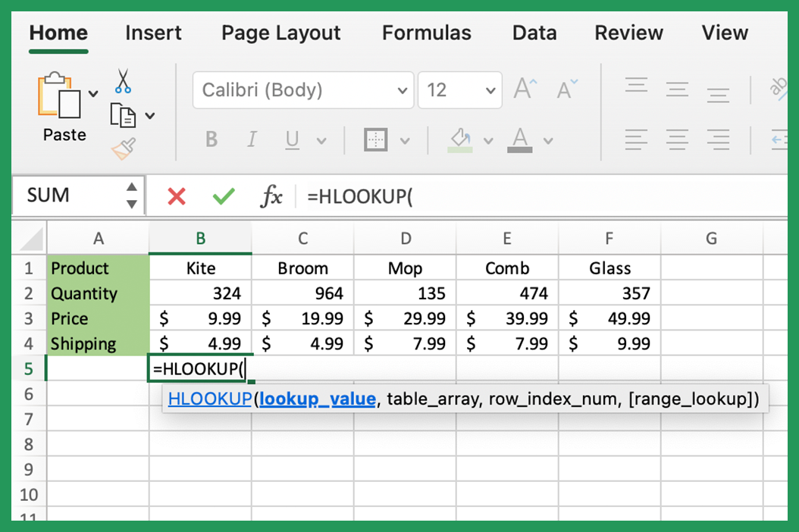Image resolution: width=799 pixels, height=532 pixels.
Task: Open the Data ribbon tab
Action: (x=534, y=33)
